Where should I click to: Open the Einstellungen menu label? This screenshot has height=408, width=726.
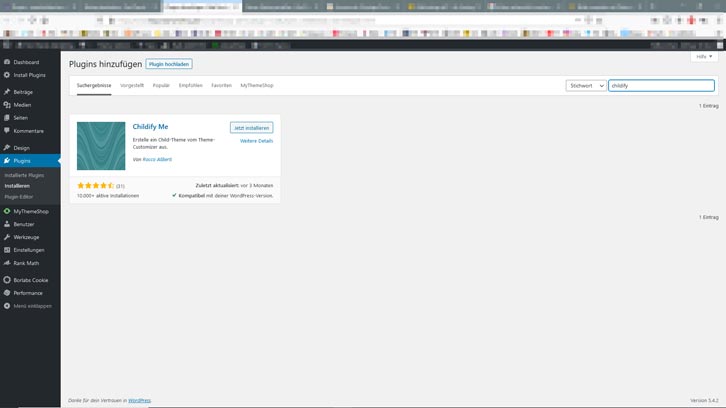coord(29,250)
